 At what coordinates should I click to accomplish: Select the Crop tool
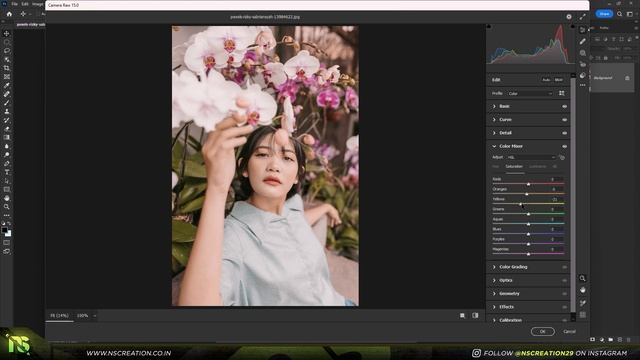click(x=7, y=68)
